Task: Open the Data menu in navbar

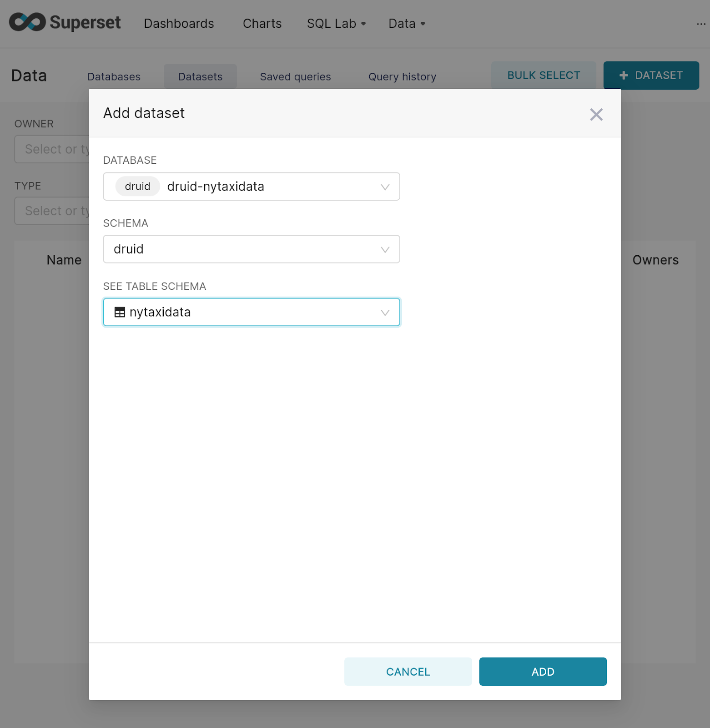Action: pos(406,24)
